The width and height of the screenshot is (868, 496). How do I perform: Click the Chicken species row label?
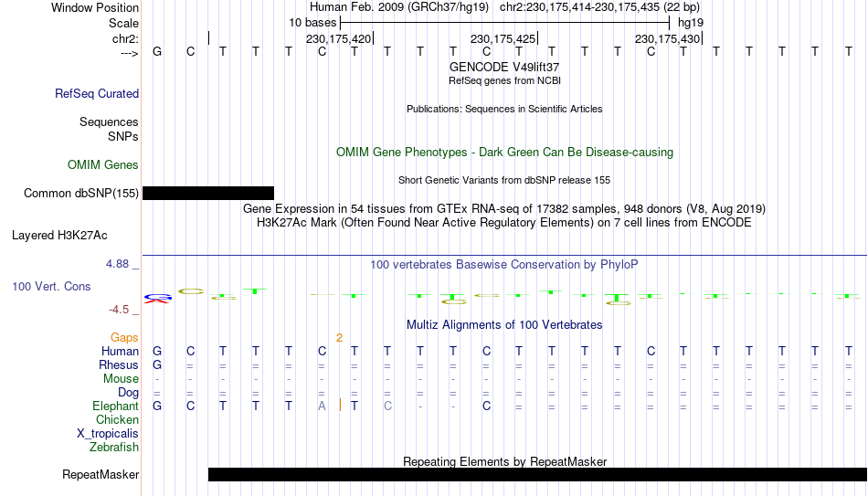click(x=117, y=419)
